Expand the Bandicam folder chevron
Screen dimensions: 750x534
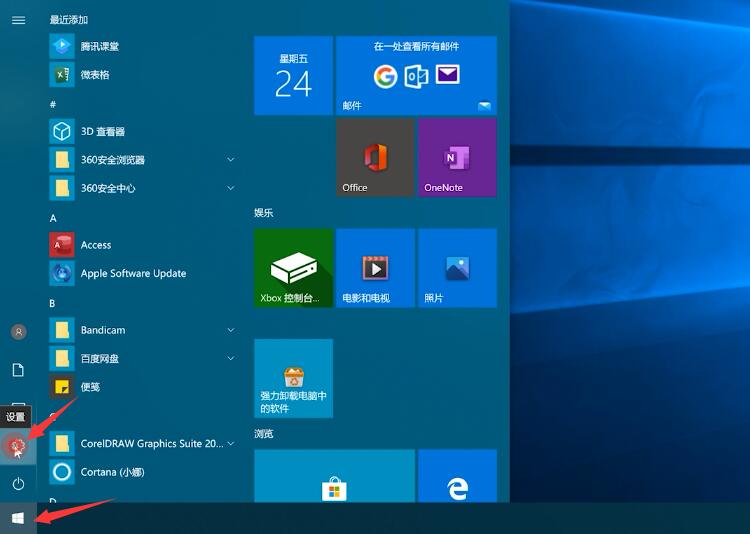(x=231, y=330)
